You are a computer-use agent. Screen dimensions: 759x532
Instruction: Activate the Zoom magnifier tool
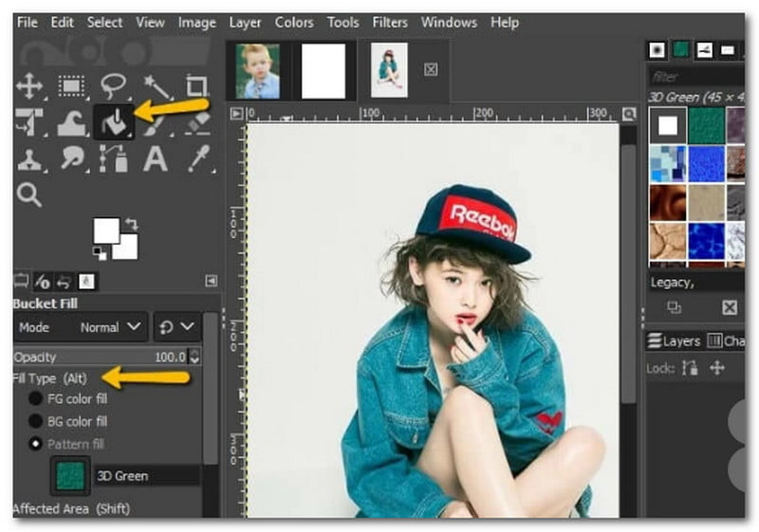[x=28, y=194]
